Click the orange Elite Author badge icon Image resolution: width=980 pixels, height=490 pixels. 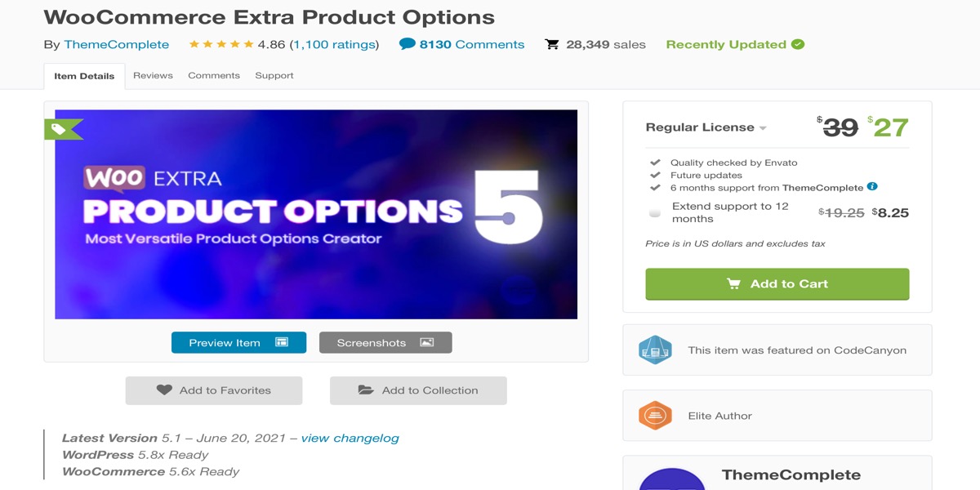[655, 416]
